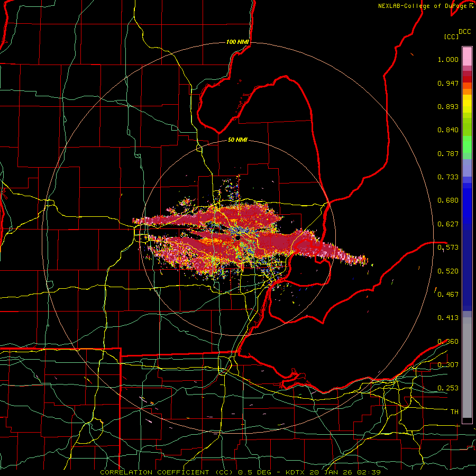Select the 0.467 scale value
The width and height of the screenshot is (476, 476).
point(448,295)
